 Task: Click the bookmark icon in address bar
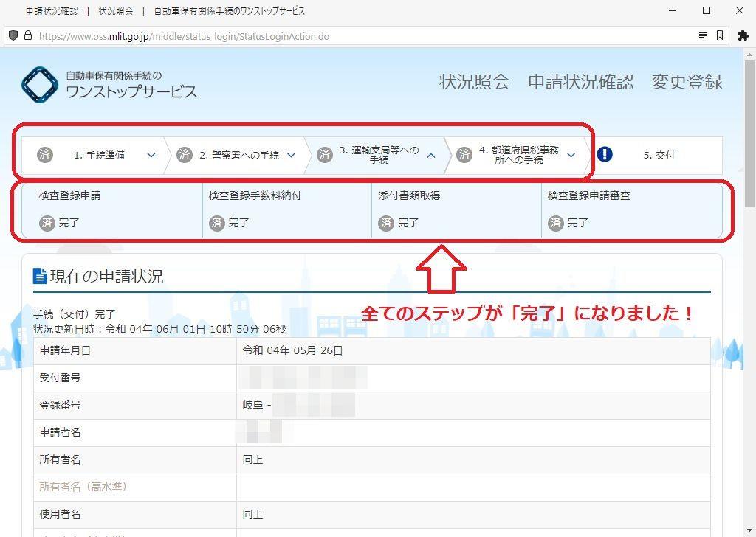pos(720,35)
